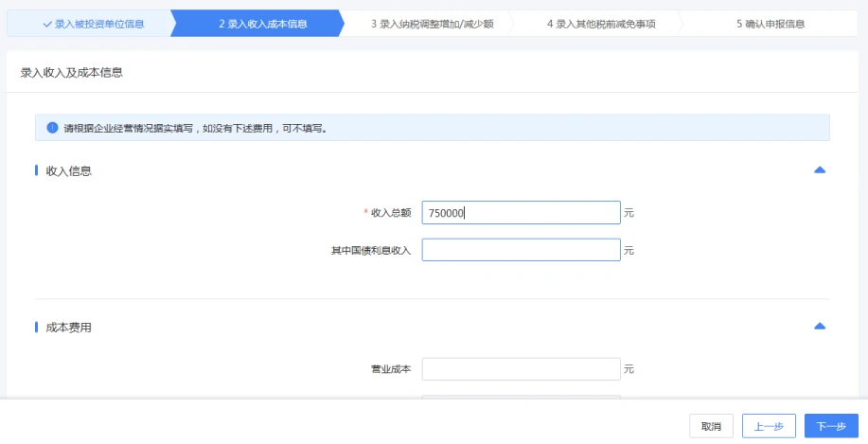Click the 取消 button
The width and height of the screenshot is (868, 444).
tap(711, 426)
